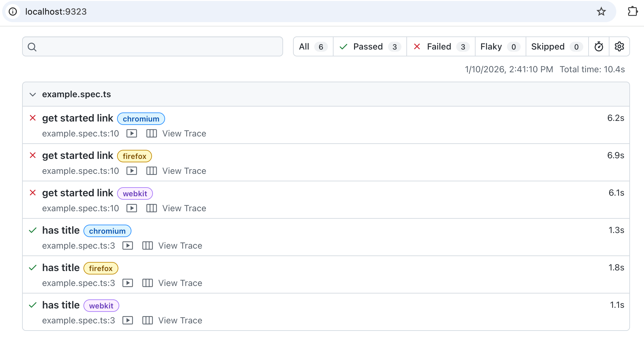Select the Skipped filter
Viewport: 644px width, 348px height.
pos(557,47)
